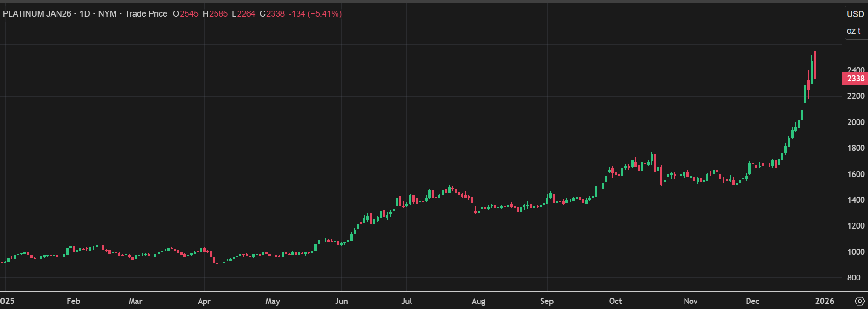Open the USD currency selector
Viewport: 868px width, 309px height.
click(x=855, y=14)
